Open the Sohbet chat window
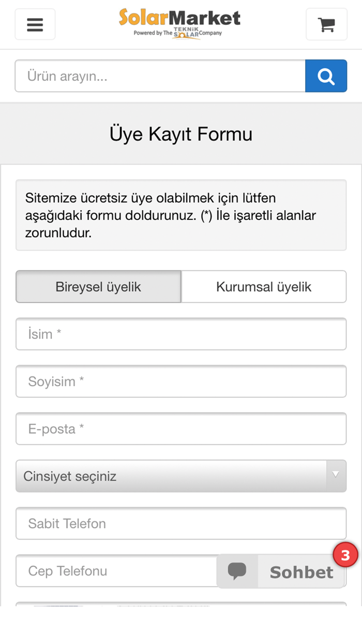The width and height of the screenshot is (362, 644). [300, 572]
